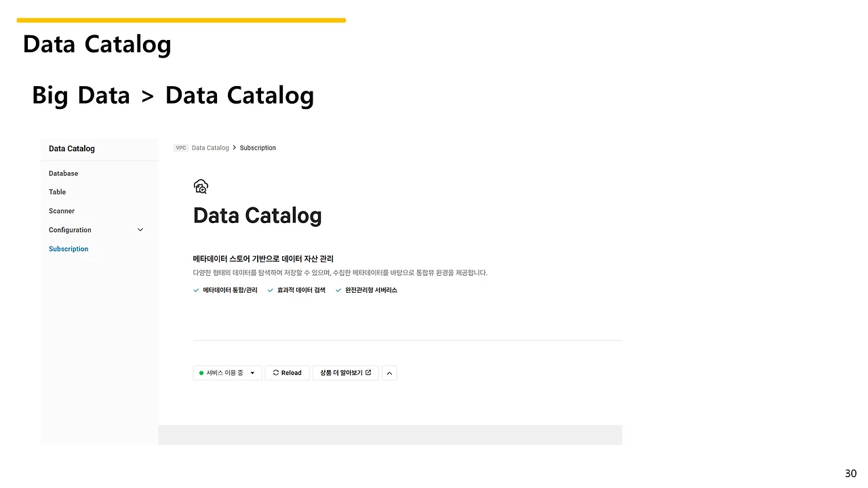Open the 서비스 이용 중 status dropdown
Viewport: 868px width, 488px height.
(x=227, y=373)
